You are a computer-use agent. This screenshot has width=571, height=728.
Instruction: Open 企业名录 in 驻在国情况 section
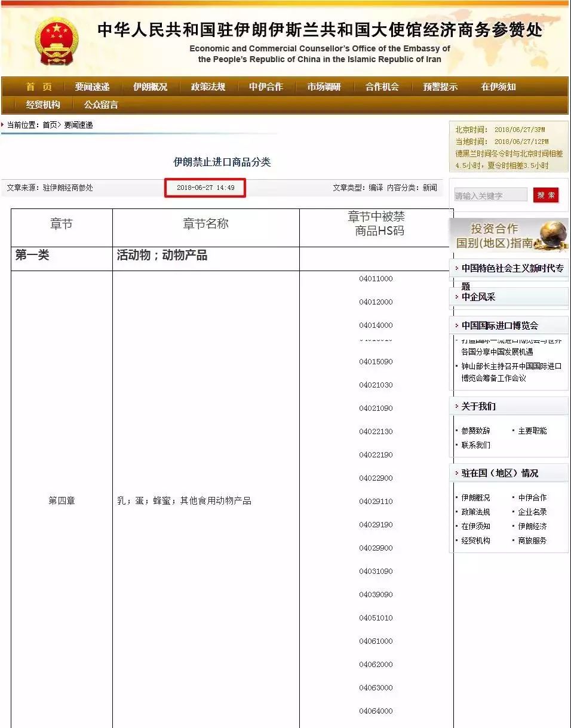coord(532,512)
